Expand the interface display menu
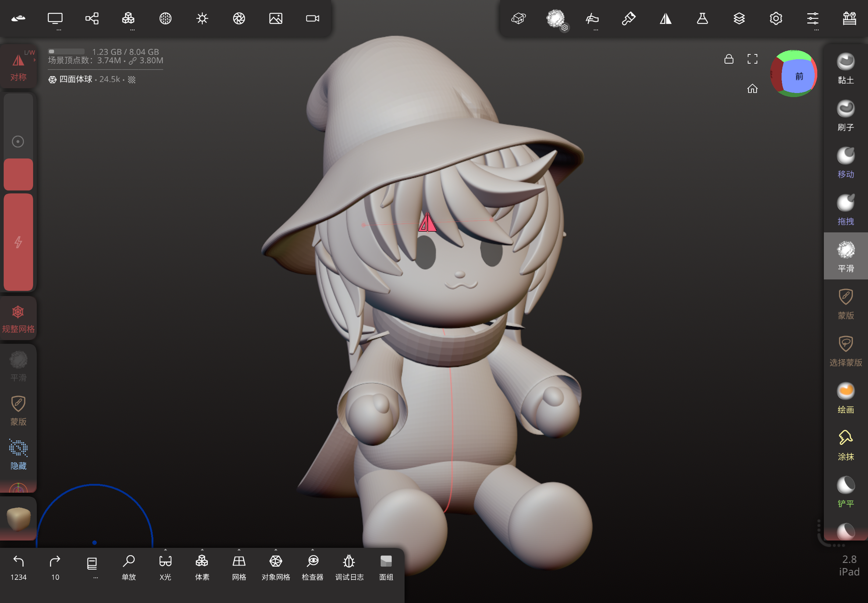868x603 pixels. 55,19
